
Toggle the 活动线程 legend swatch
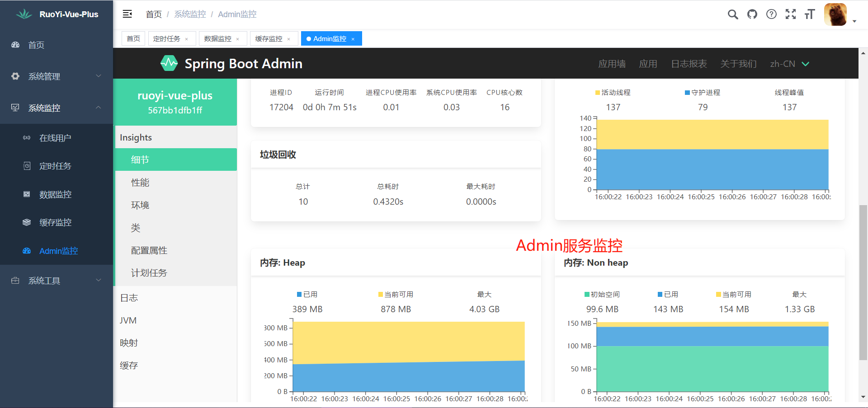pos(598,93)
